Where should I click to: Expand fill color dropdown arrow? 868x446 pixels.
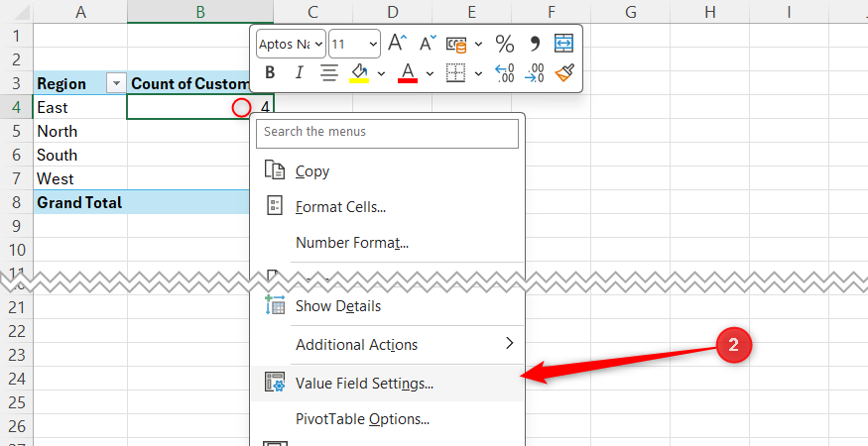381,73
